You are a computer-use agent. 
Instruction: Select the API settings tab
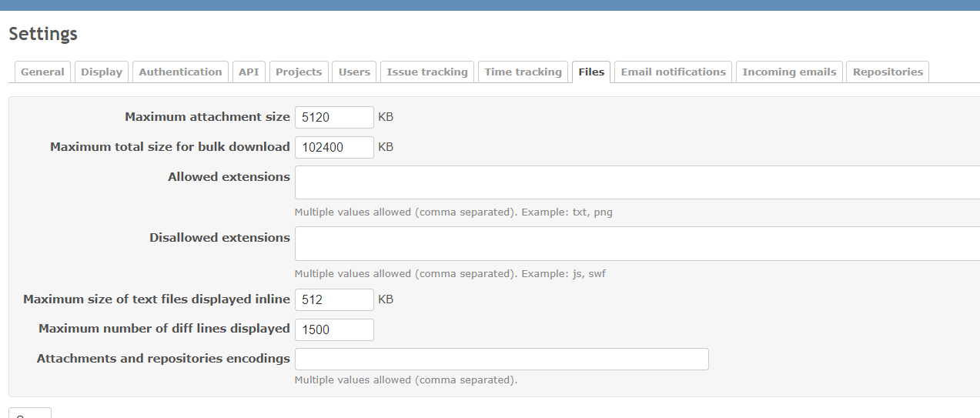249,72
